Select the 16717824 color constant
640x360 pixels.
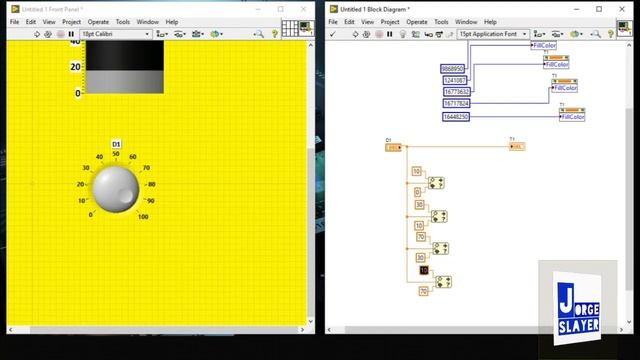tap(456, 104)
